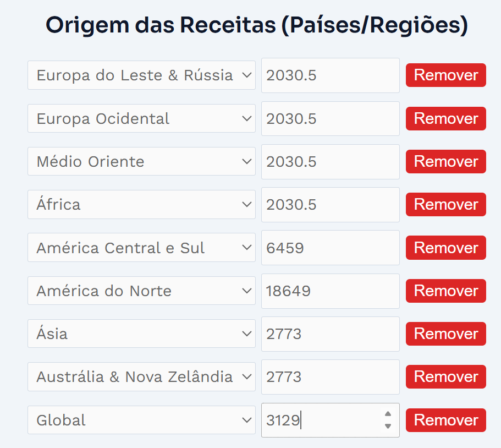Screen dimensions: 501x448
Task: Increment the Global value with up arrow
Action: 388,414
